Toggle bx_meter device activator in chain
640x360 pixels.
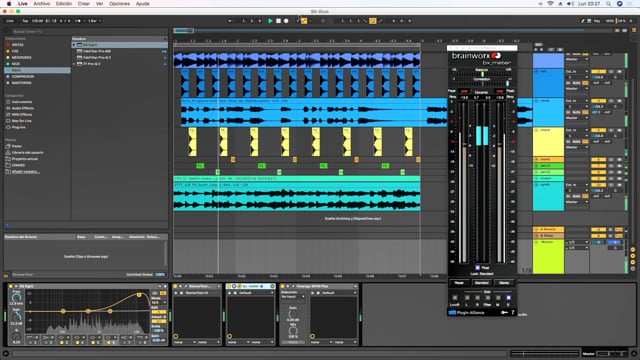[229, 287]
